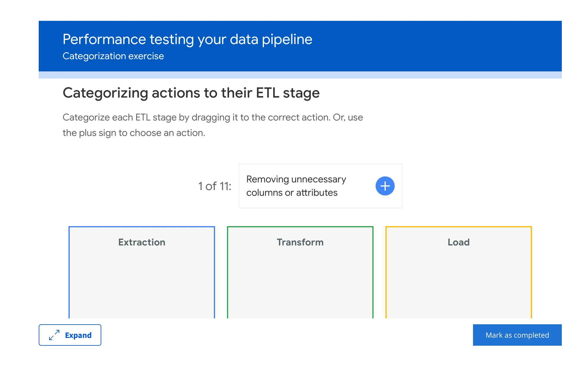This screenshot has height=382, width=588.
Task: Click empty area inside the yellow Load box
Action: tap(458, 286)
